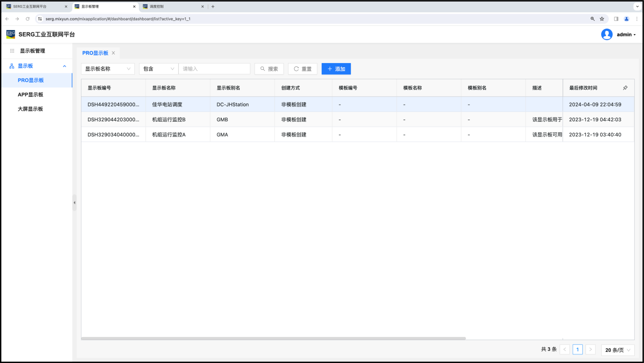Click the SERG platform logo

tap(11, 35)
